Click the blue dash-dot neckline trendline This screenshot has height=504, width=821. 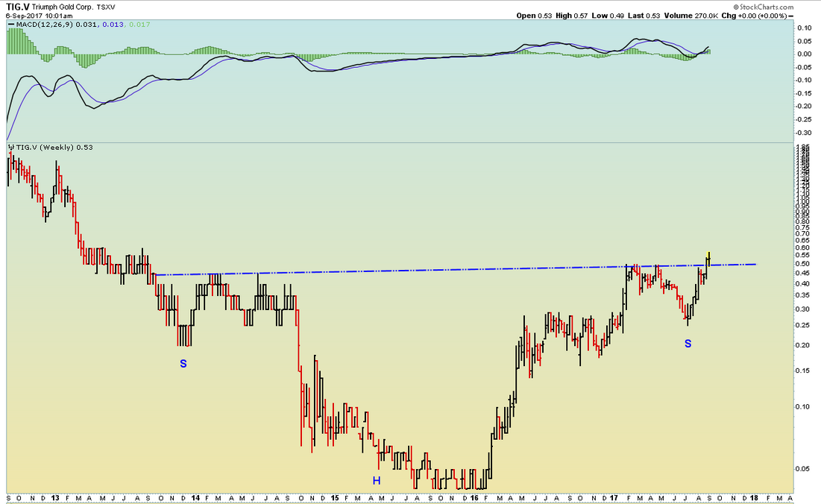(x=456, y=270)
